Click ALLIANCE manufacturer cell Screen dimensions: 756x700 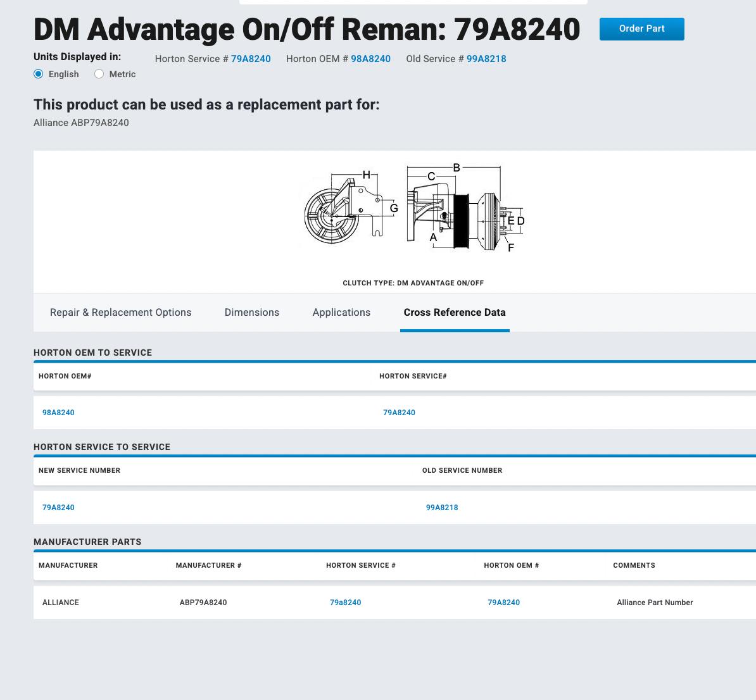(61, 603)
